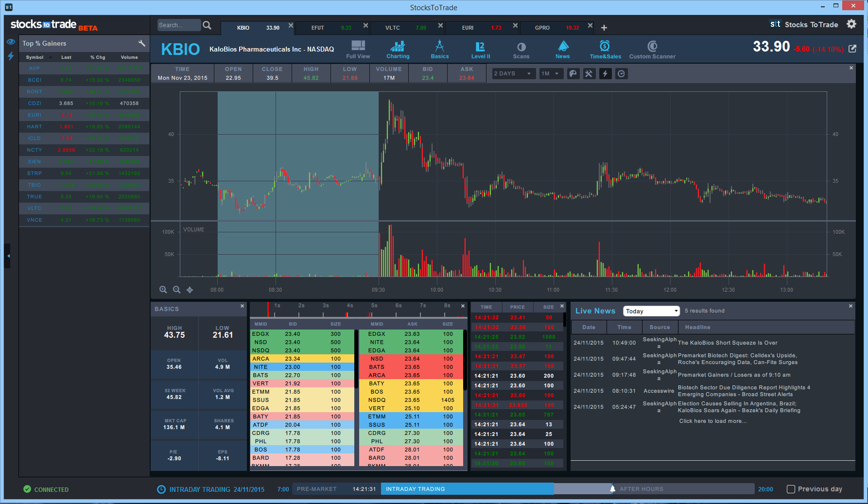The height and width of the screenshot is (504, 868).
Task: Close the KBIO tab
Action: [291, 25]
